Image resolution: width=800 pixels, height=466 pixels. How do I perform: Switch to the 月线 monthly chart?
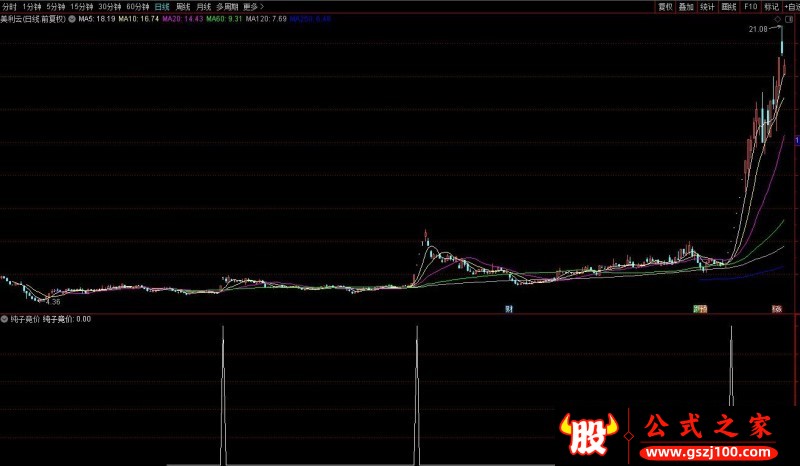click(204, 7)
